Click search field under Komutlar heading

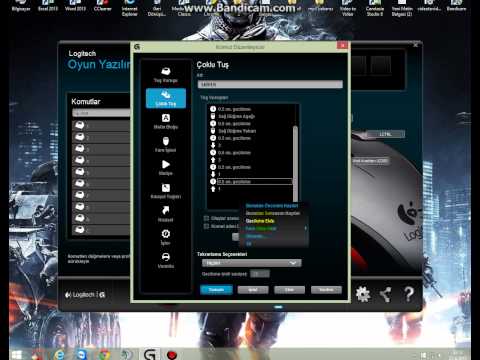click(x=101, y=113)
